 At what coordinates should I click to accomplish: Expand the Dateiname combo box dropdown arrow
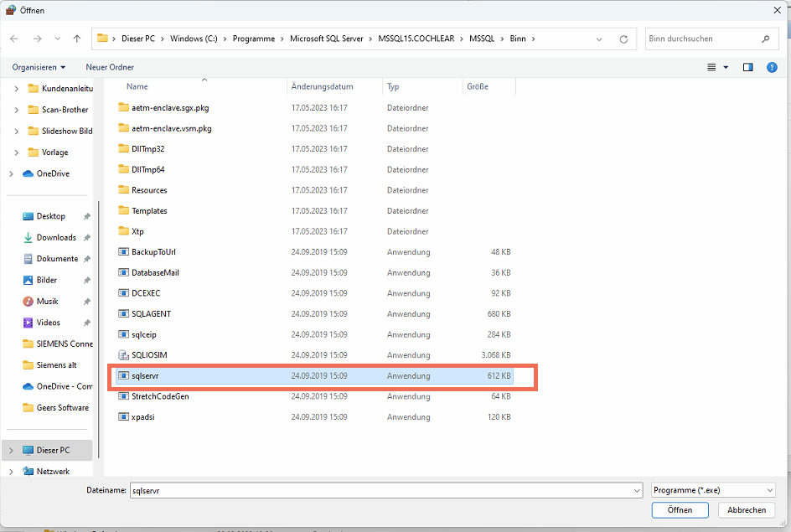[x=635, y=490]
